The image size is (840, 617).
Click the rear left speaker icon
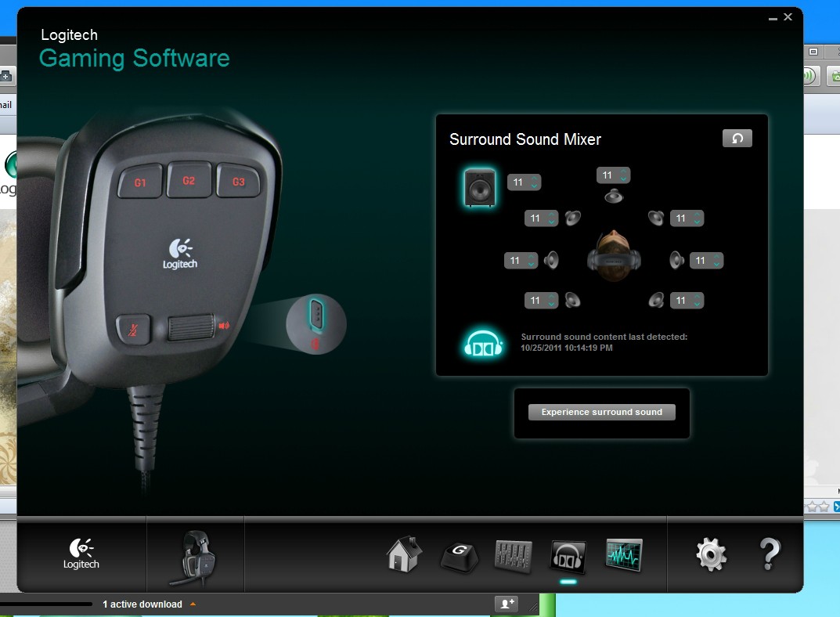coord(572,300)
